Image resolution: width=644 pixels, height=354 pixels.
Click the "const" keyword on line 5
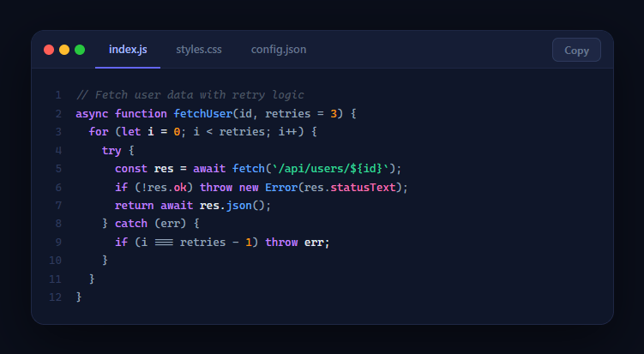pyautogui.click(x=131, y=169)
